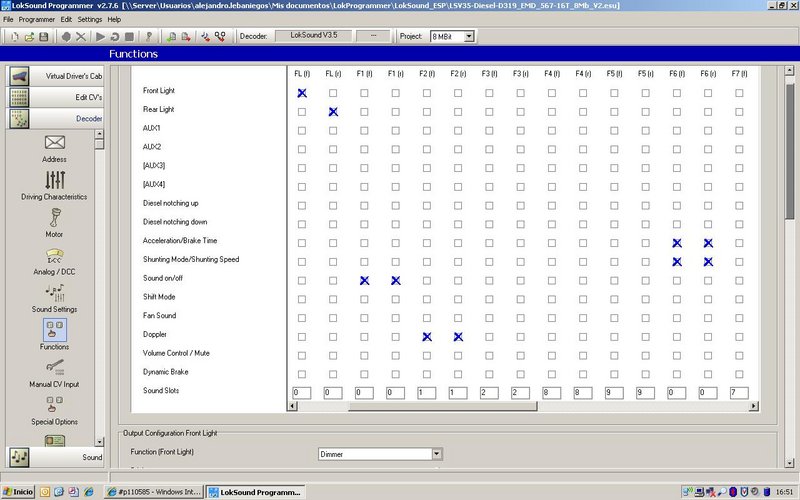Click the square stop button in the toolbar
Image resolution: width=800 pixels, height=500 pixels.
tap(130, 37)
